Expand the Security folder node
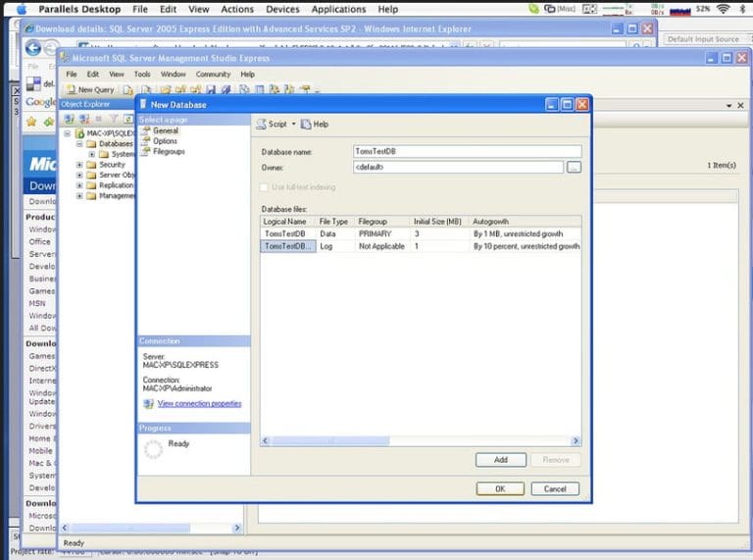753x560 pixels. [79, 165]
